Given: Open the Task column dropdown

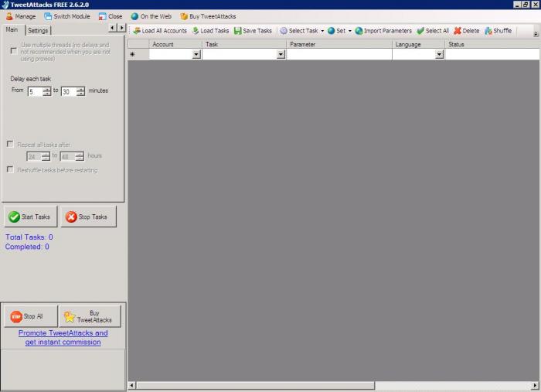Looking at the screenshot, I should click(x=281, y=54).
